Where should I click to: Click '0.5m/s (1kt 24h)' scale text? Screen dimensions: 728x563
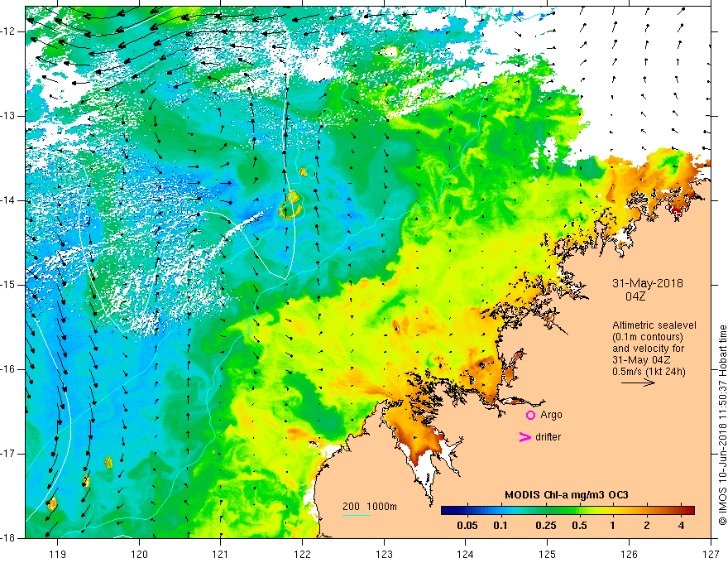point(649,371)
